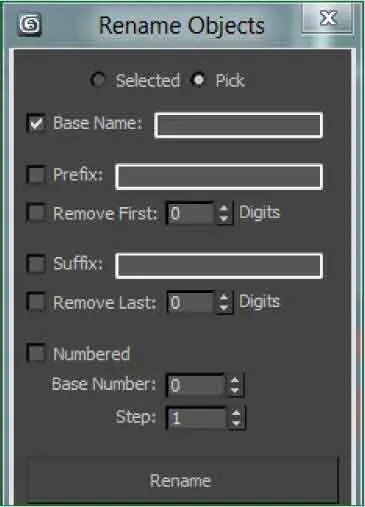The height and width of the screenshot is (507, 365).
Task: Enable the Suffix checkbox
Action: tap(36, 264)
